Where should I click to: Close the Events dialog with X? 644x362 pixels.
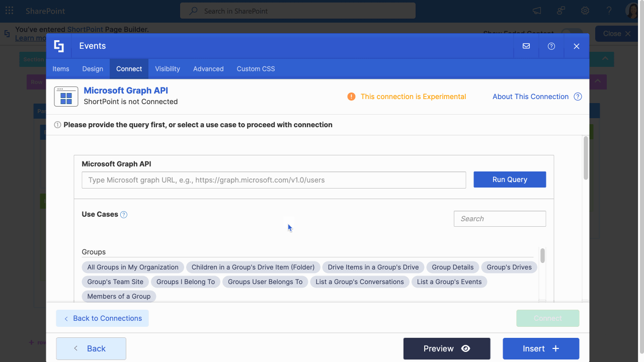pyautogui.click(x=577, y=46)
